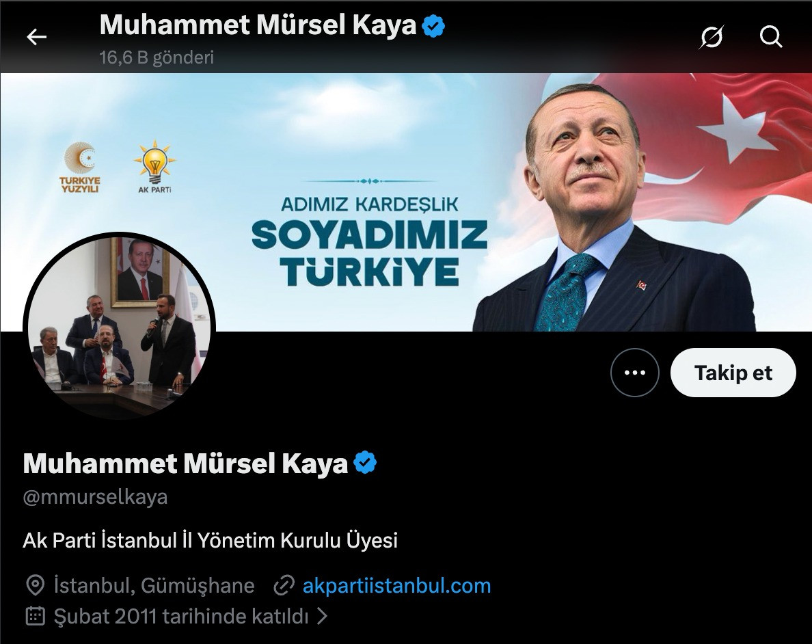Click the Muhammet Mürsel Kaya header title
The width and height of the screenshot is (812, 644).
[x=258, y=25]
